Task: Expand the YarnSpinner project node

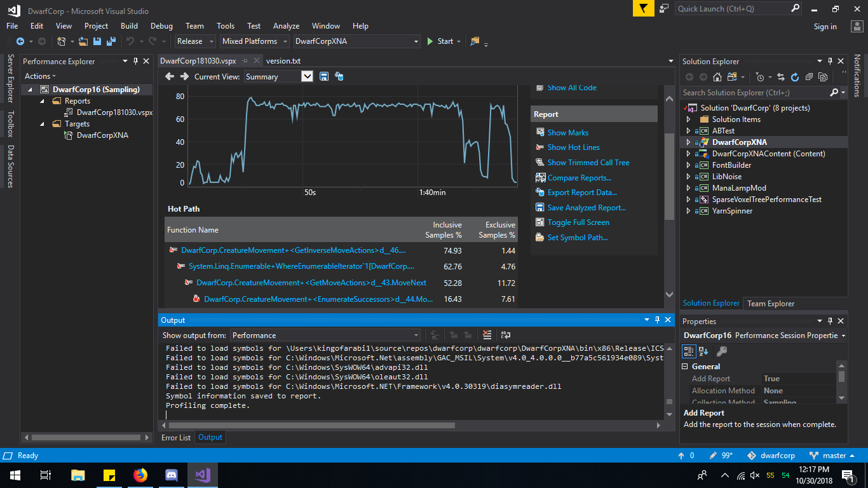Action: pyautogui.click(x=688, y=211)
